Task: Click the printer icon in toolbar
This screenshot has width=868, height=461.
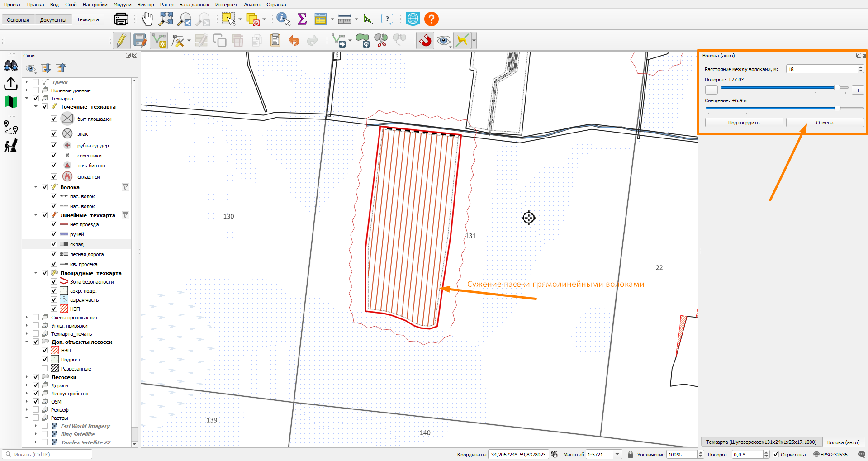Action: 121,19
